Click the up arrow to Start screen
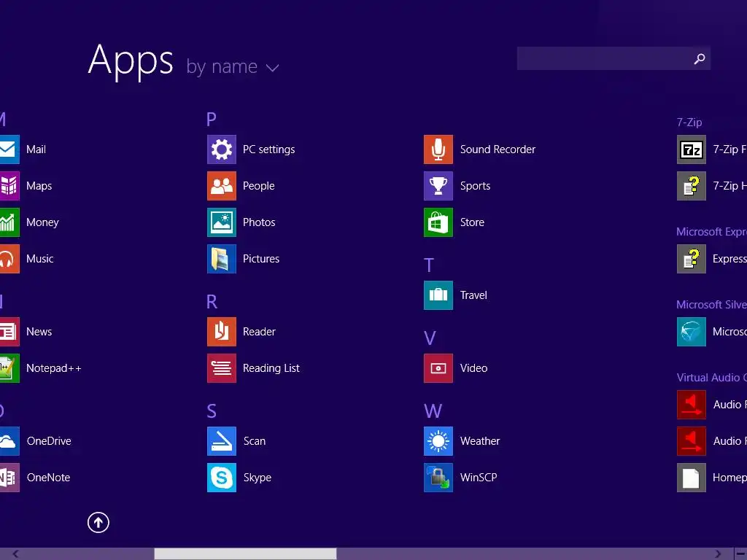Screen dimensions: 747x560 pos(98,522)
